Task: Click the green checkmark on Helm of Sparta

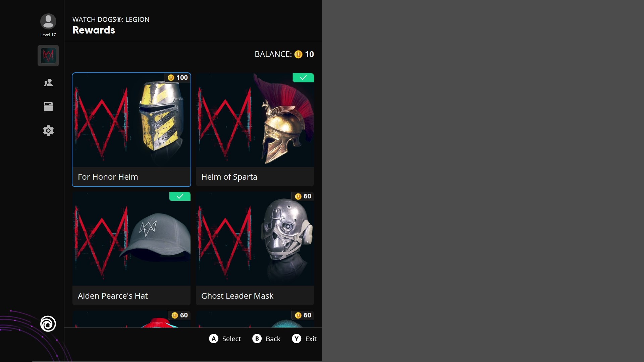Action: click(303, 78)
